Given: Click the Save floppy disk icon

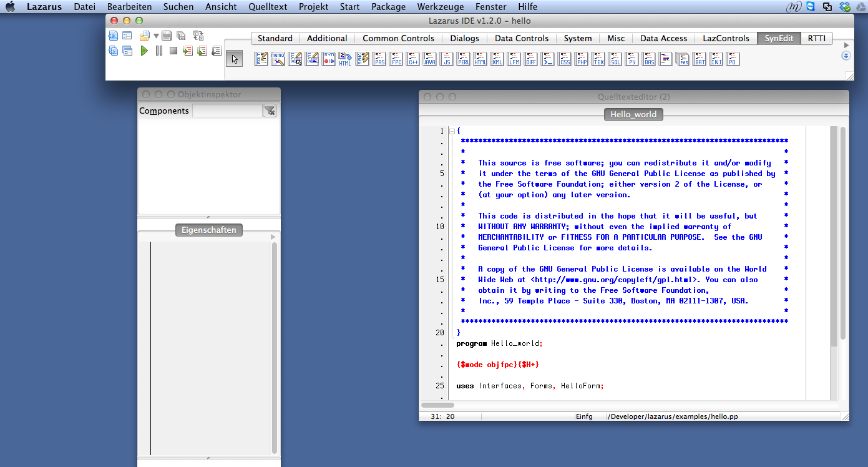Looking at the screenshot, I should coord(167,36).
